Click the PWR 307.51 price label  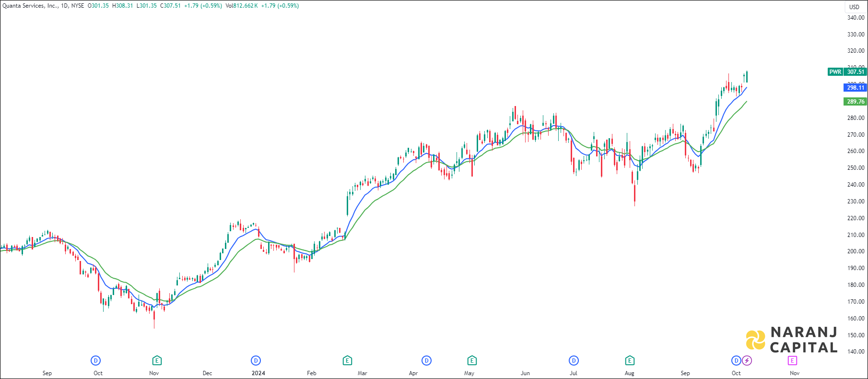click(x=847, y=72)
